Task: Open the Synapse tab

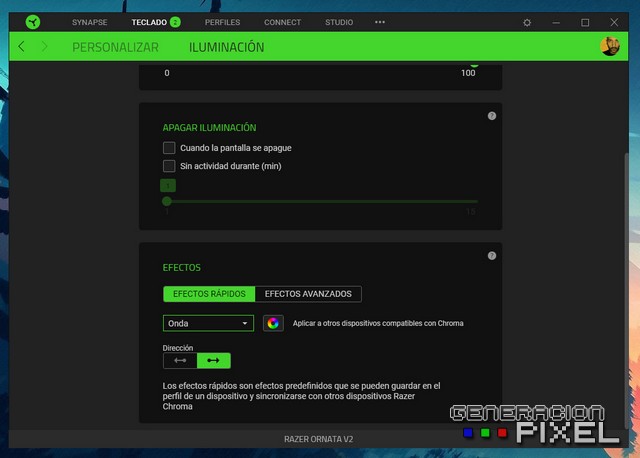Action: click(x=89, y=22)
